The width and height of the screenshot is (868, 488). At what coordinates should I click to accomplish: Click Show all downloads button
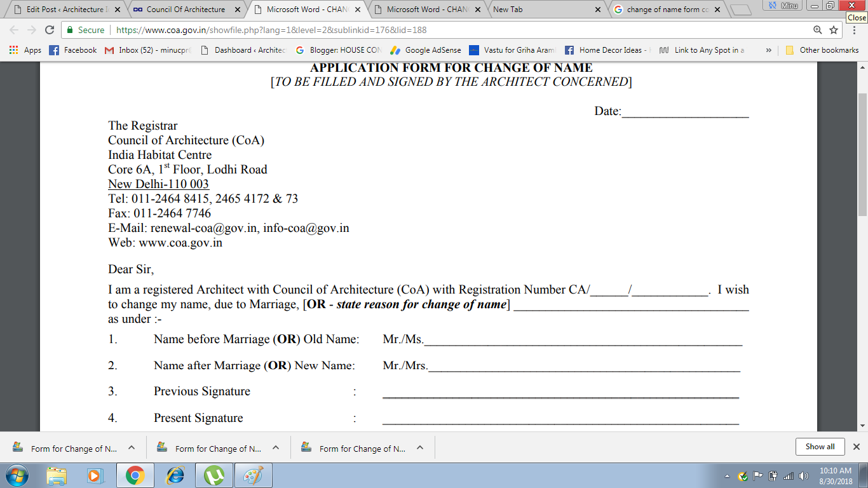[820, 447]
